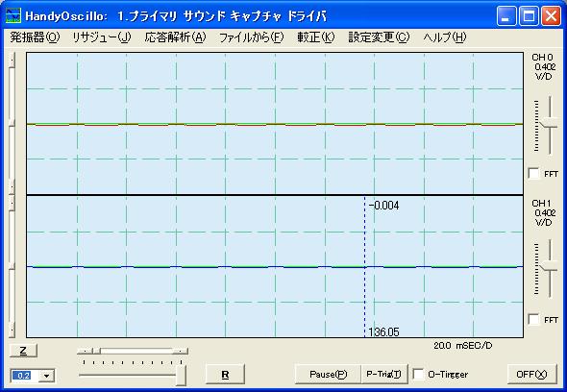Click the CH 0 vertical scrollbar down arrow
The image size is (567, 392).
12,186
